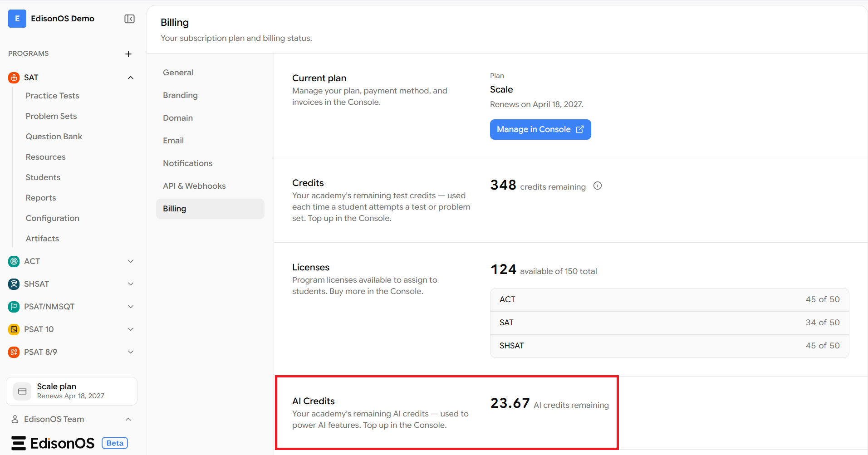This screenshot has width=868, height=455.
Task: Click the Scale plan card icon
Action: click(x=22, y=391)
